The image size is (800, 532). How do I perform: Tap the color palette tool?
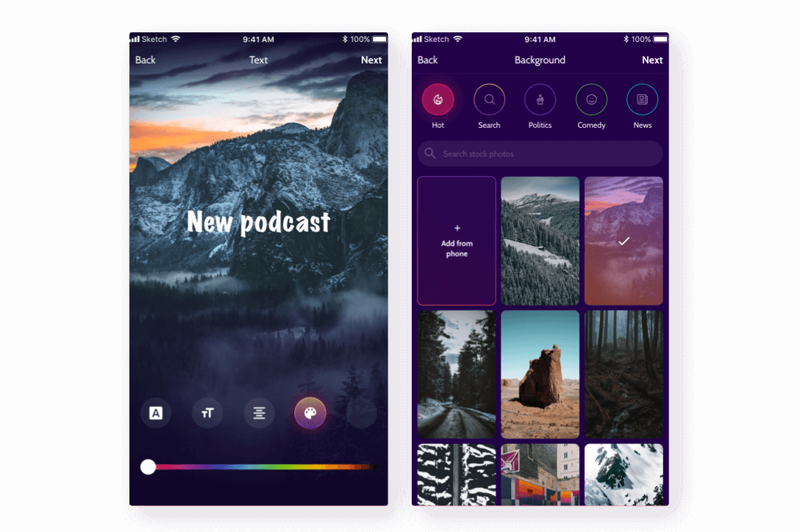point(310,413)
